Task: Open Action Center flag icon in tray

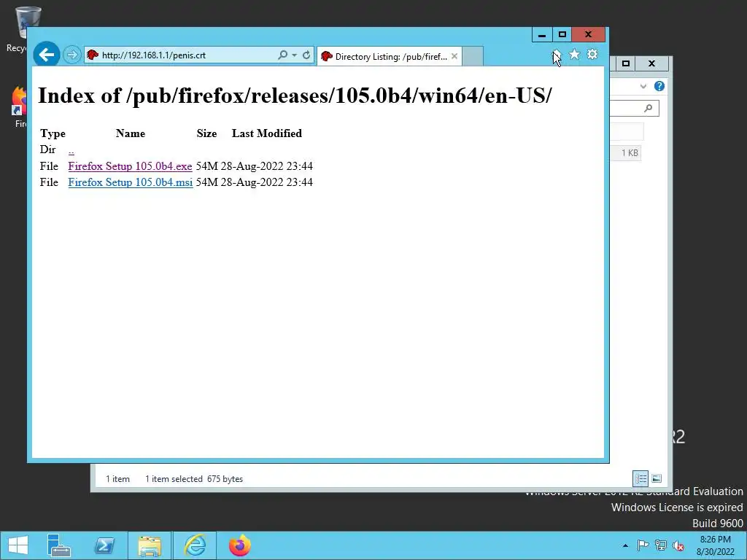Action: pos(643,545)
